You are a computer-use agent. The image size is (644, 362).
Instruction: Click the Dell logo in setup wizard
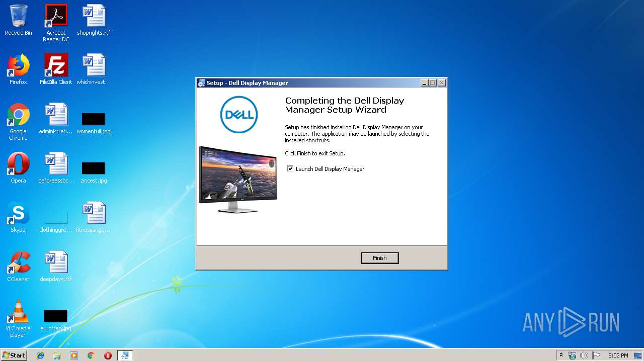pyautogui.click(x=239, y=115)
